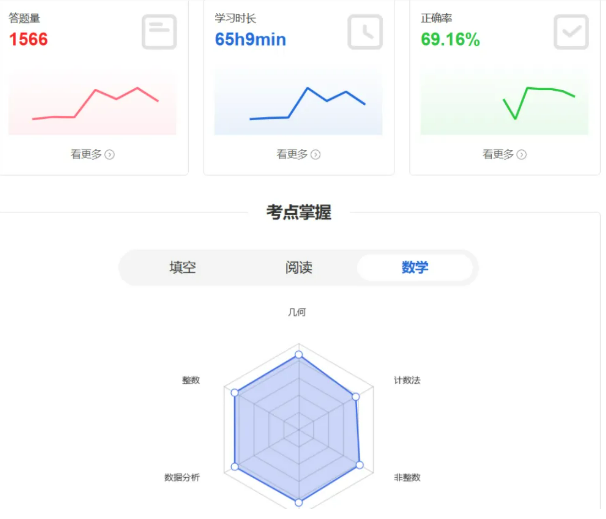Click the 数据分析 data point on radar chart
The image size is (606, 519).
coord(235,466)
